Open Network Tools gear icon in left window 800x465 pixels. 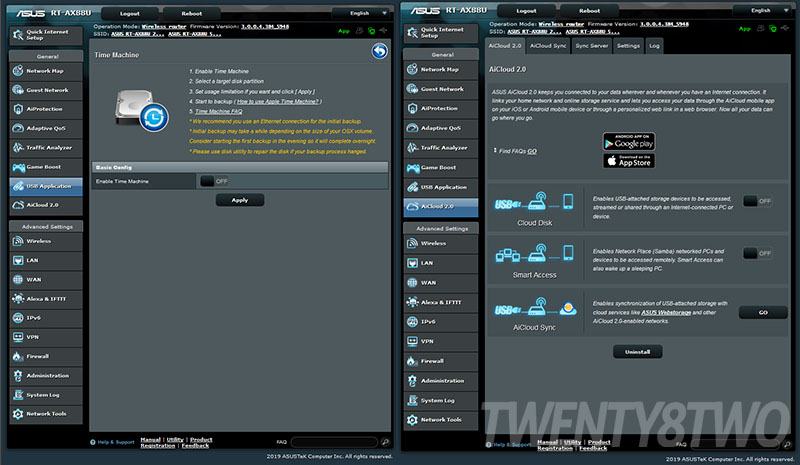click(x=18, y=414)
